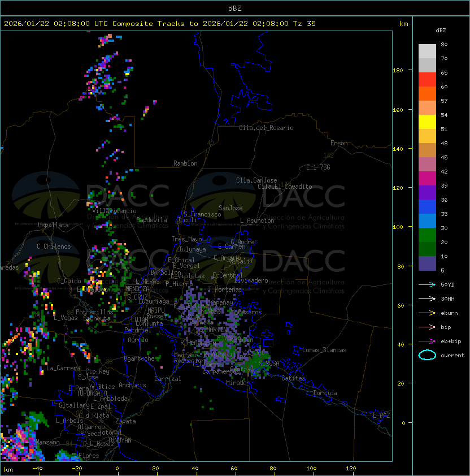Click the 'Tz 35' text in header
Screen dimensions: 470x476
click(304, 24)
